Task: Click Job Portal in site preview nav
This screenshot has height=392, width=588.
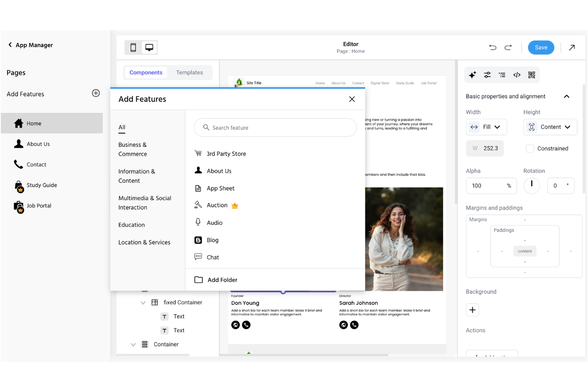Action: pos(429,83)
